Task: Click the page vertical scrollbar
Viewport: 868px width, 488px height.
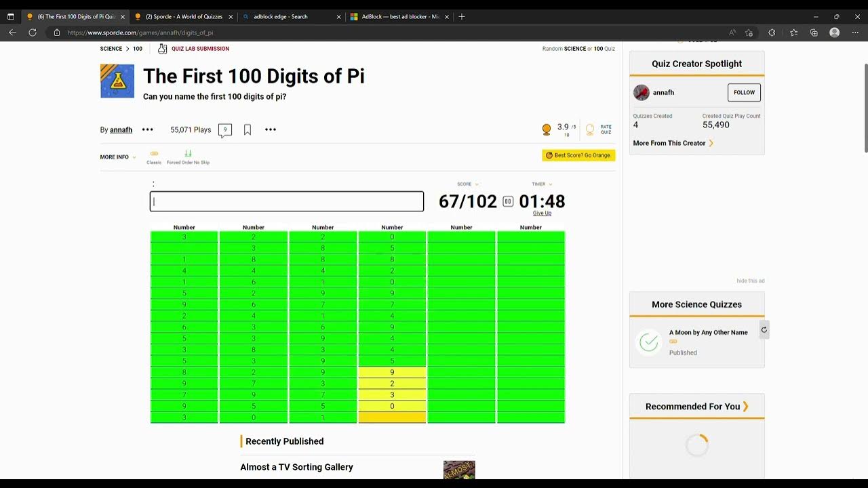Action: pyautogui.click(x=865, y=108)
